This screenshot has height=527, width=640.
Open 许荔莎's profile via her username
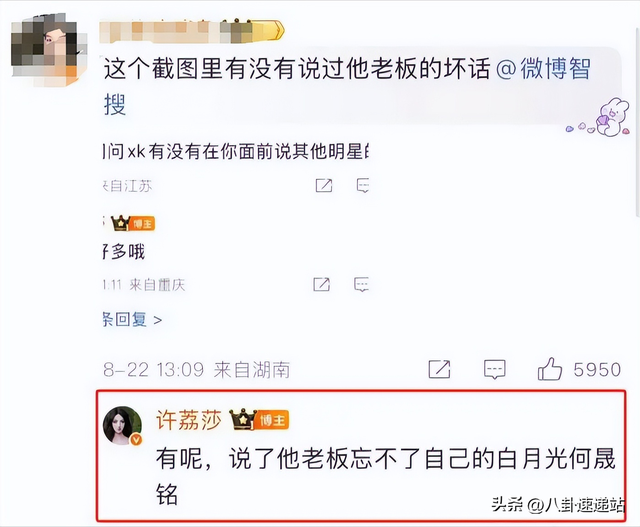click(x=188, y=420)
